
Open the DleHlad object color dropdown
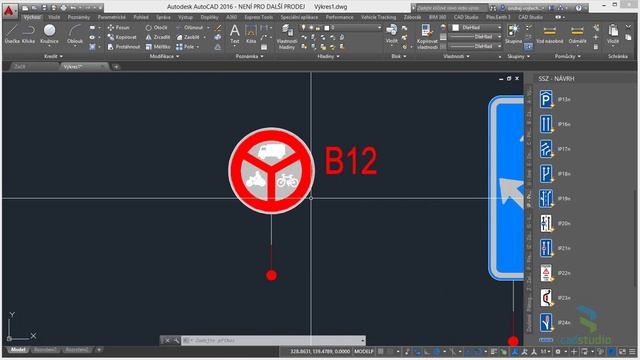pyautogui.click(x=476, y=27)
